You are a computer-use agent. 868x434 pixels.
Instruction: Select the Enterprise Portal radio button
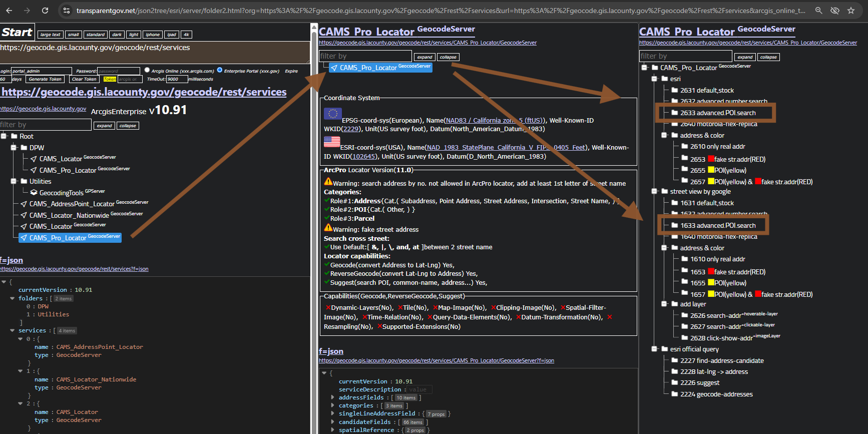pyautogui.click(x=220, y=70)
